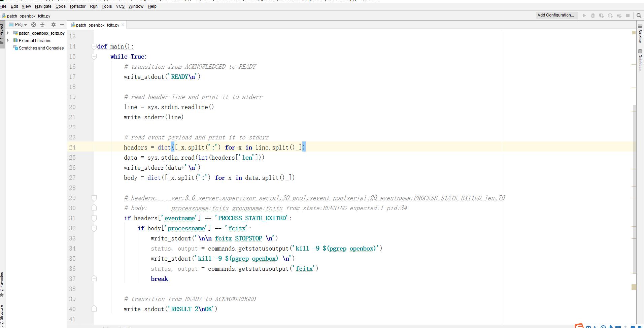Viewport: 644px width, 328px height.
Task: Collapse all via Project panel icon
Action: 42,25
